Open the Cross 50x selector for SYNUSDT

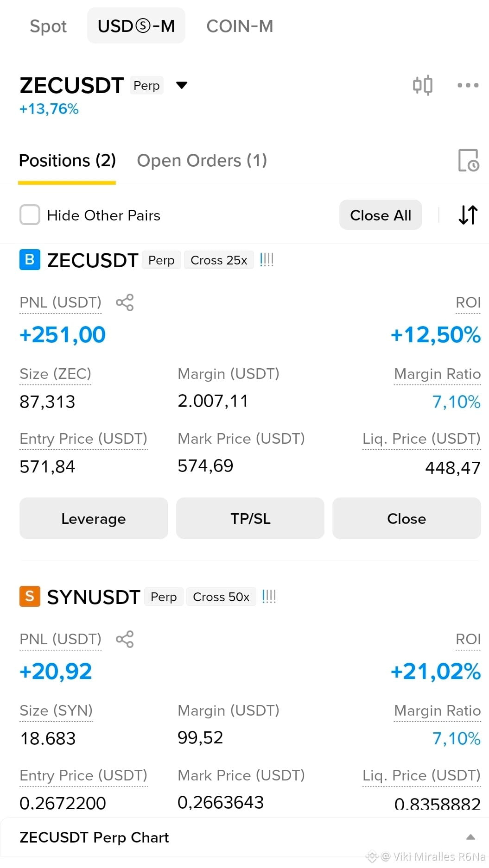coord(221,597)
